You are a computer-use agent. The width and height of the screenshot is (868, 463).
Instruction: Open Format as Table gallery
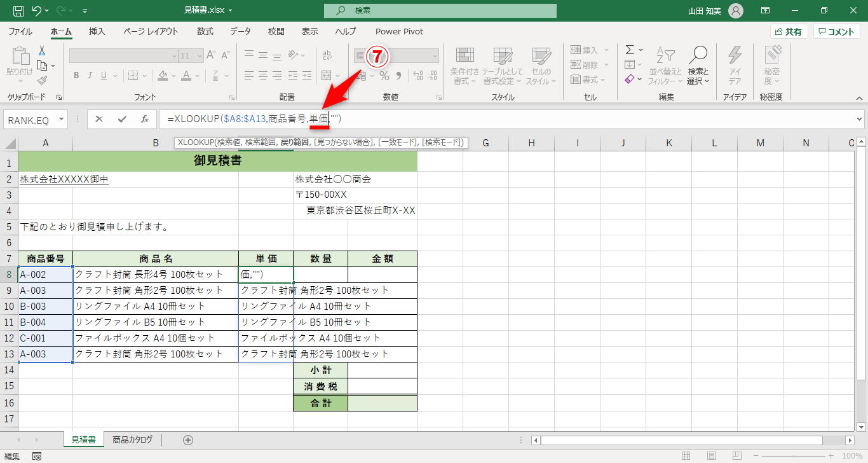(502, 66)
